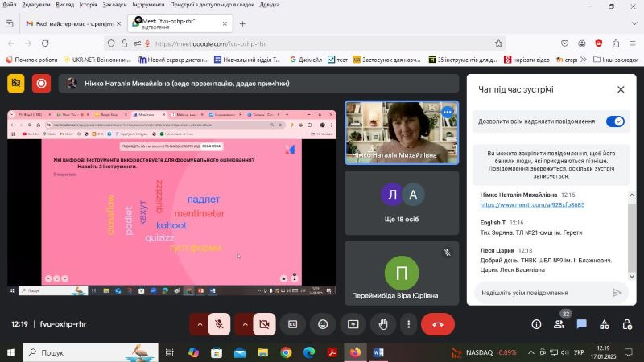
Task: Open File Explorer from taskbar
Action: click(x=263, y=352)
